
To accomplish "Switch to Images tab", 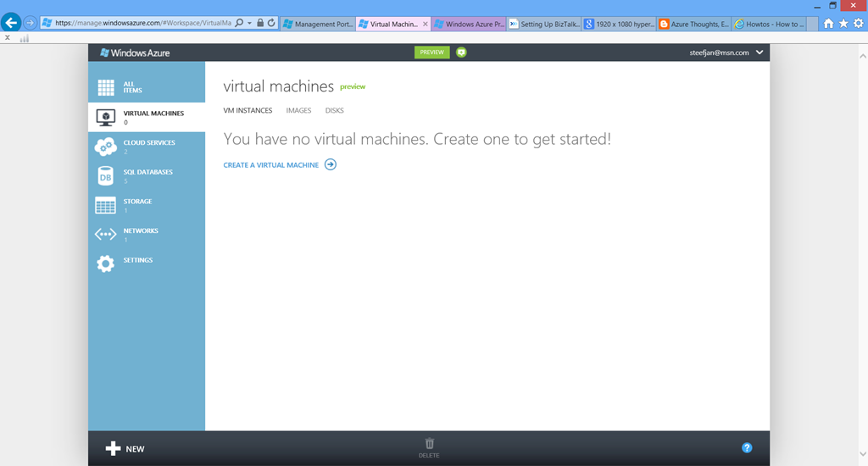I will [x=298, y=110].
